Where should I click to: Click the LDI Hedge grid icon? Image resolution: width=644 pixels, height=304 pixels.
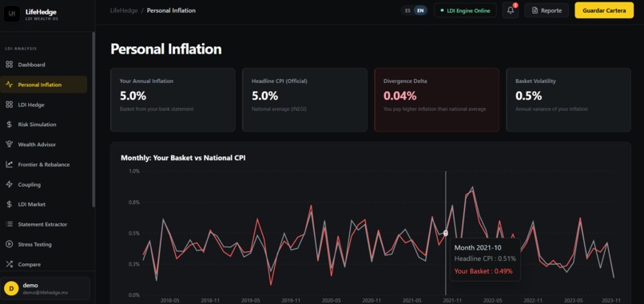9,105
